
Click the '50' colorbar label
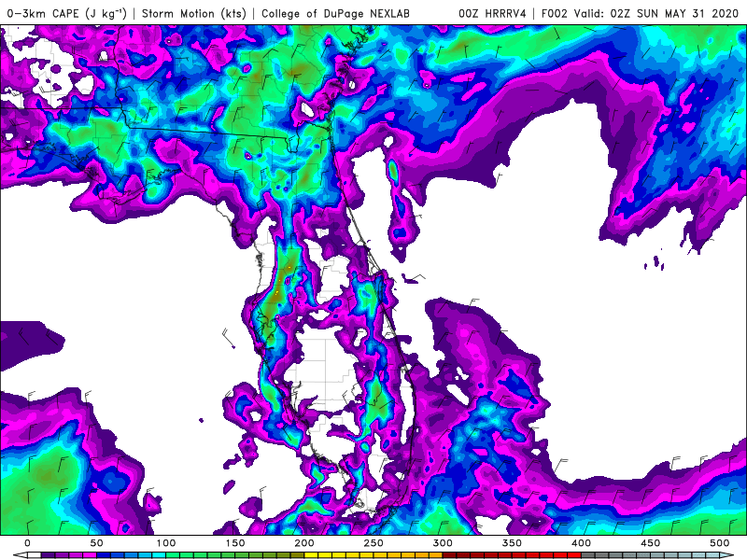tap(96, 543)
